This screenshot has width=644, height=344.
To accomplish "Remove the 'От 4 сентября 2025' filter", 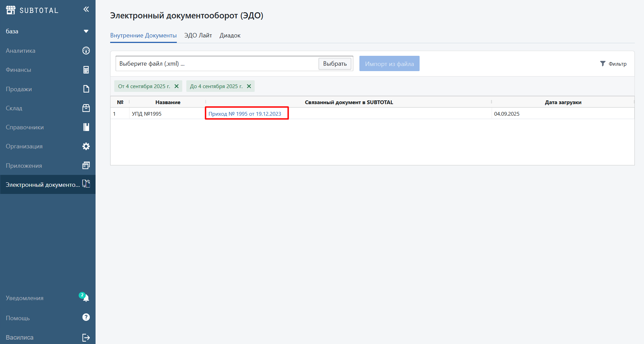I will [176, 86].
